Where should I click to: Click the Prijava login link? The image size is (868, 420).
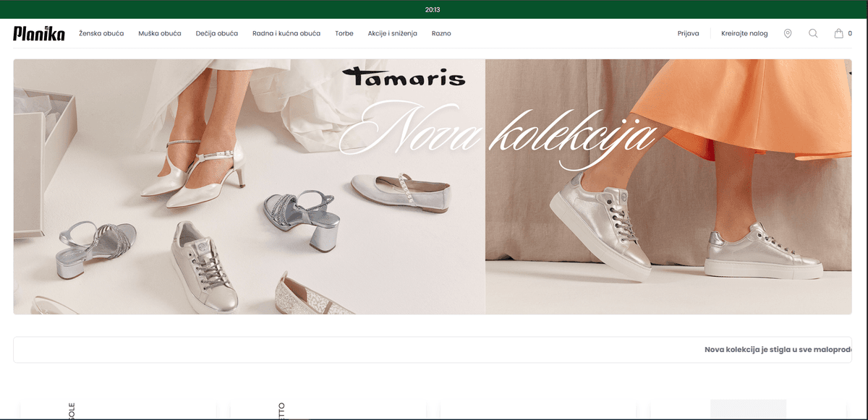[688, 33]
